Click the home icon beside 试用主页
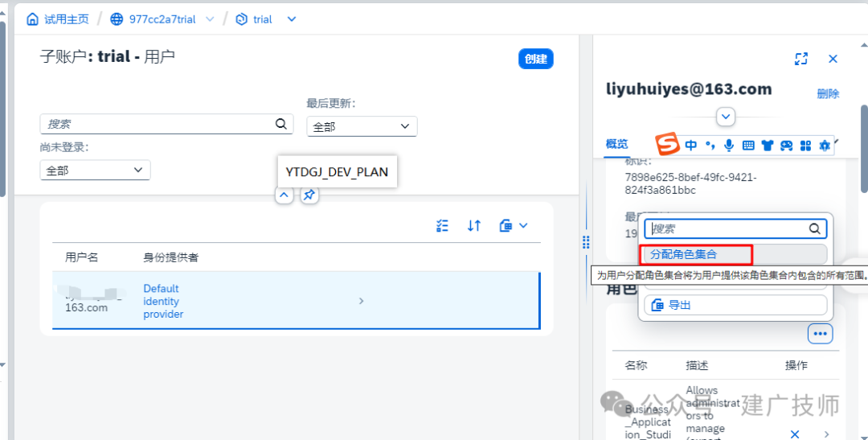The width and height of the screenshot is (868, 440). [33, 19]
